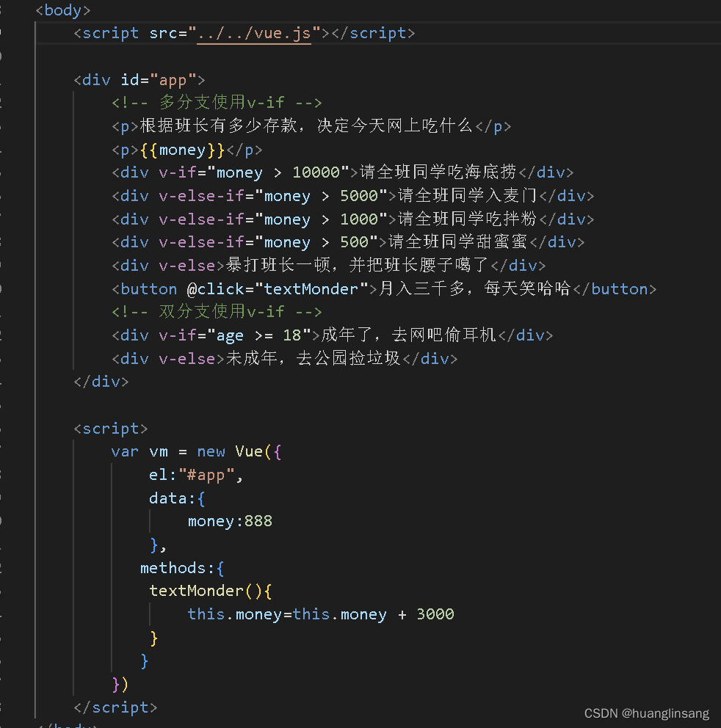
Task: Click the v-if="money > 10000" line
Action: (x=342, y=172)
